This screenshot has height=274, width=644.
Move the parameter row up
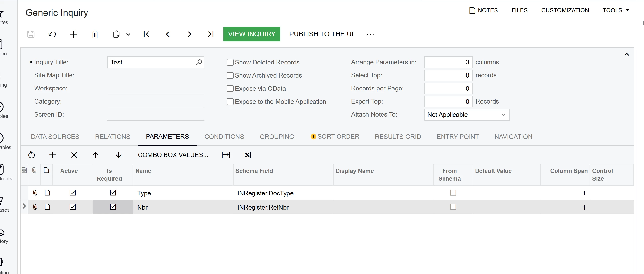pyautogui.click(x=95, y=155)
